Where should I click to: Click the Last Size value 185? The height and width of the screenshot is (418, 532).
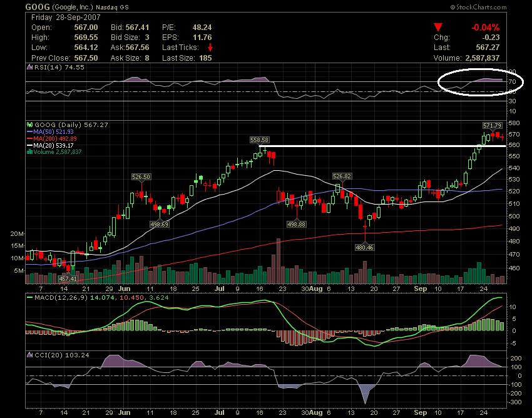[x=205, y=58]
